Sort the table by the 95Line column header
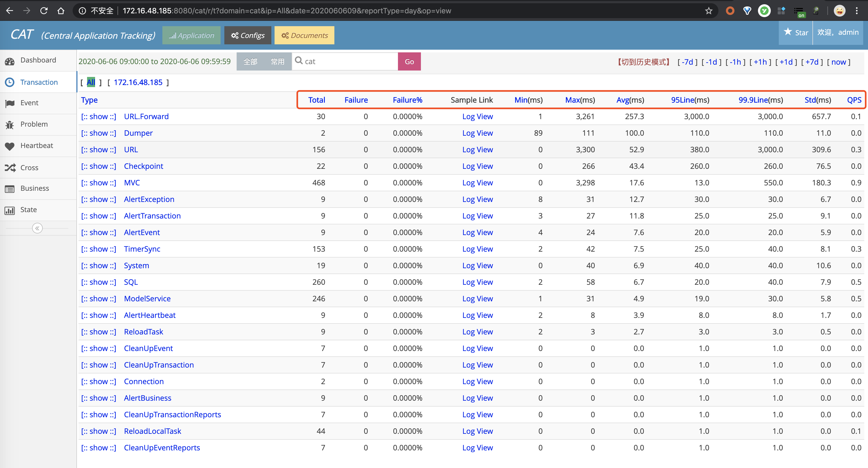The width and height of the screenshot is (868, 468). [x=682, y=100]
